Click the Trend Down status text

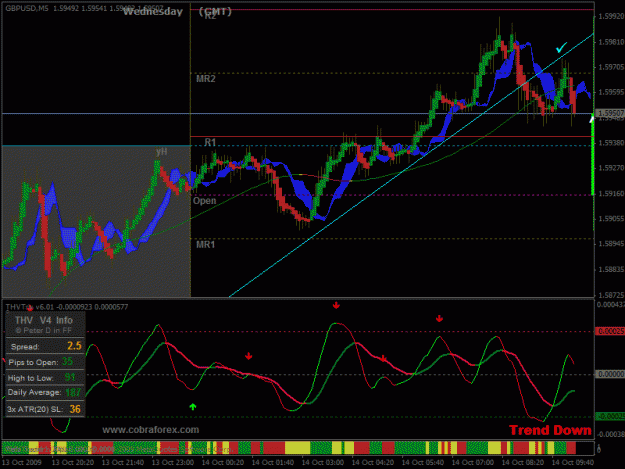tap(550, 430)
